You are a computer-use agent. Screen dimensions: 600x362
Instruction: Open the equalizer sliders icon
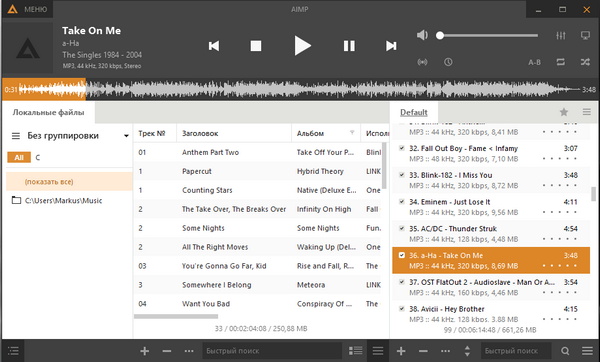click(x=561, y=36)
